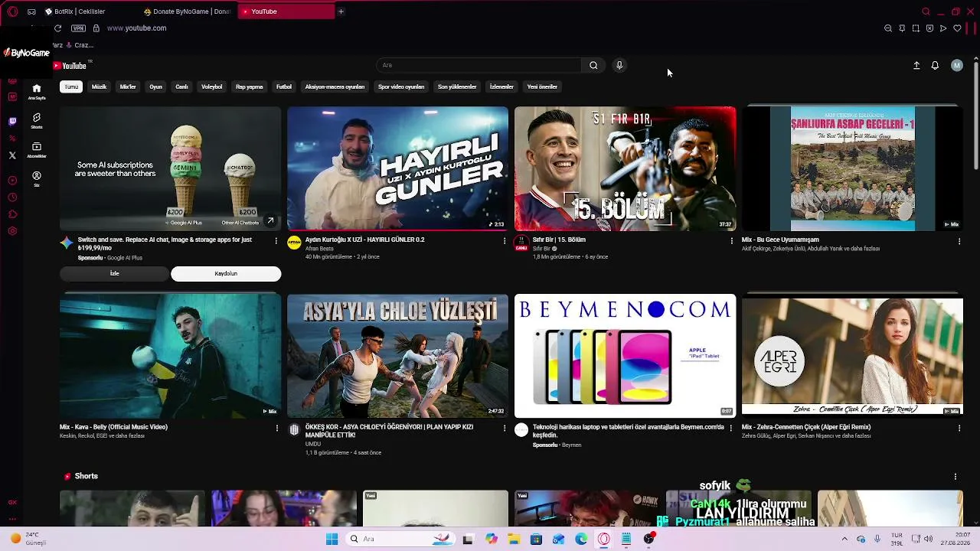Select Son yüklenenler chip

[457, 86]
